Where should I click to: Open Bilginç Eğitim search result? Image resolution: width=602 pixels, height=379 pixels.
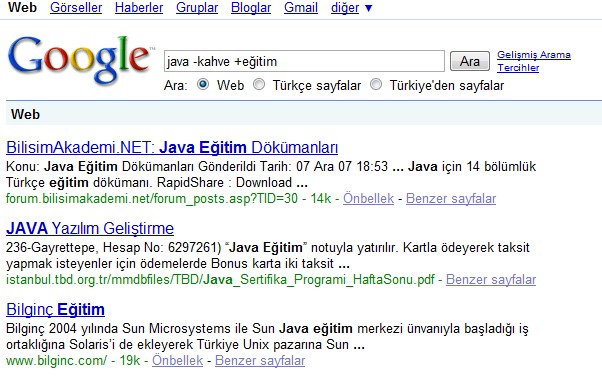click(55, 309)
